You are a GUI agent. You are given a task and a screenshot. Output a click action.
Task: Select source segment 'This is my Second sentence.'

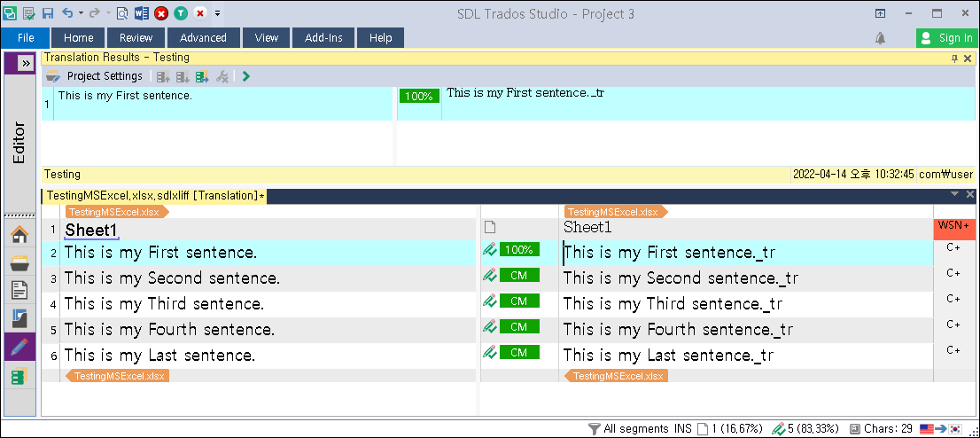pyautogui.click(x=173, y=278)
